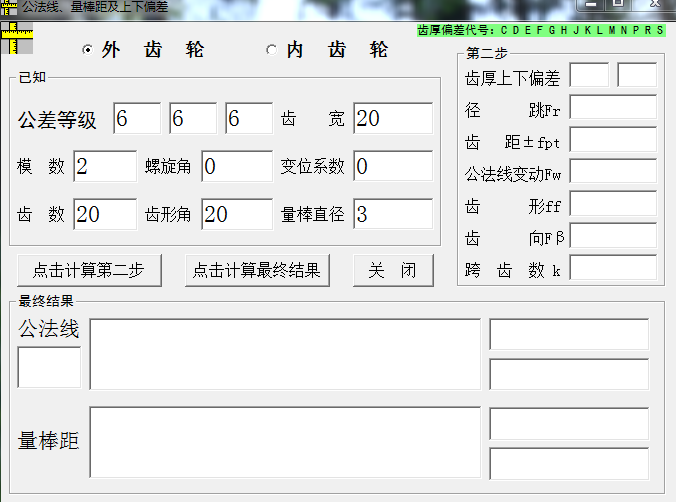Viewport: 676px width, 502px height.
Task: Focus the 齿数 input field
Action: pos(105,214)
